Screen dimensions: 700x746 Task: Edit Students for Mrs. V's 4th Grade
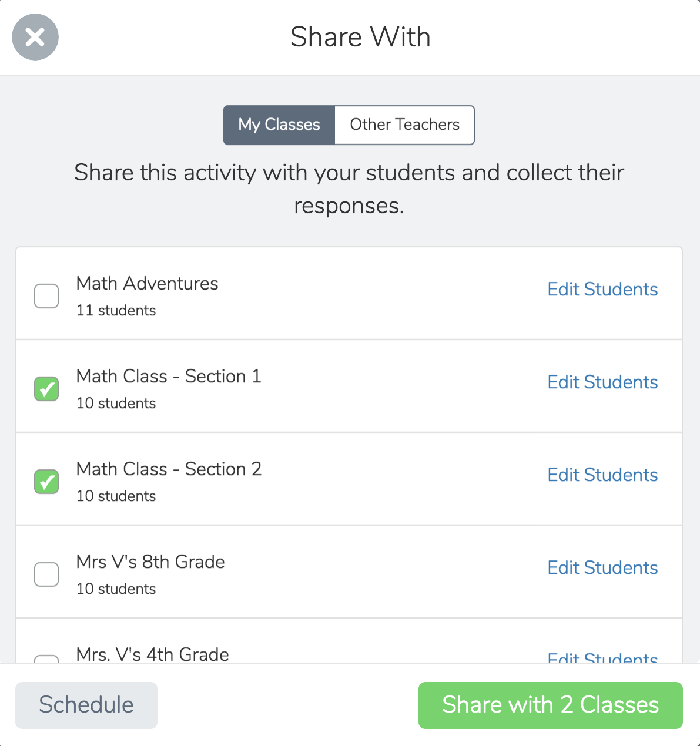point(602,658)
